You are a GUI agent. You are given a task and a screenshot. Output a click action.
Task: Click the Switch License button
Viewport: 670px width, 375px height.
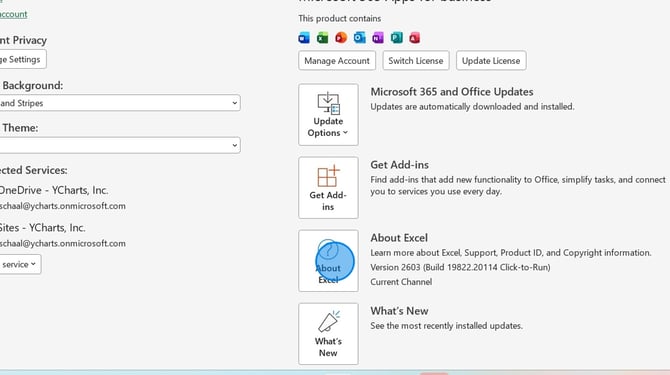click(416, 61)
